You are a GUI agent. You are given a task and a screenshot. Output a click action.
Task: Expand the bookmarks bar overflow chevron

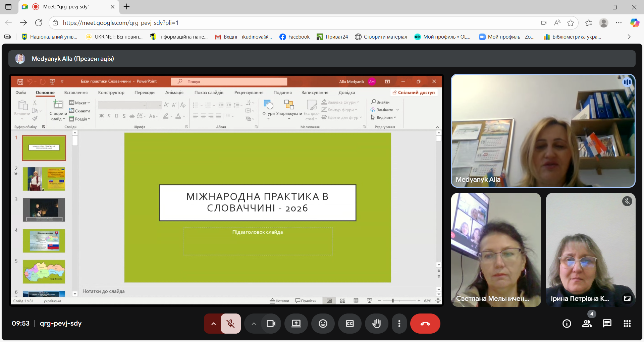(629, 37)
